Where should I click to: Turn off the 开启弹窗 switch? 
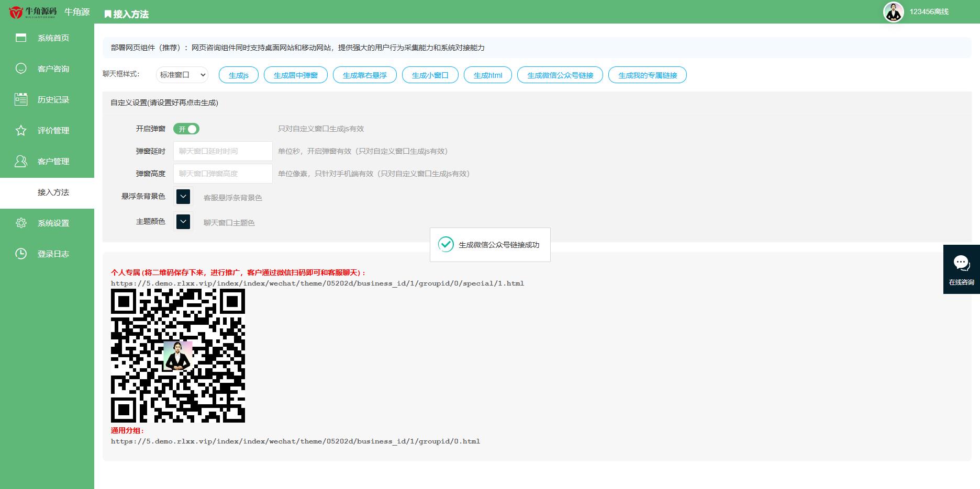[x=186, y=129]
